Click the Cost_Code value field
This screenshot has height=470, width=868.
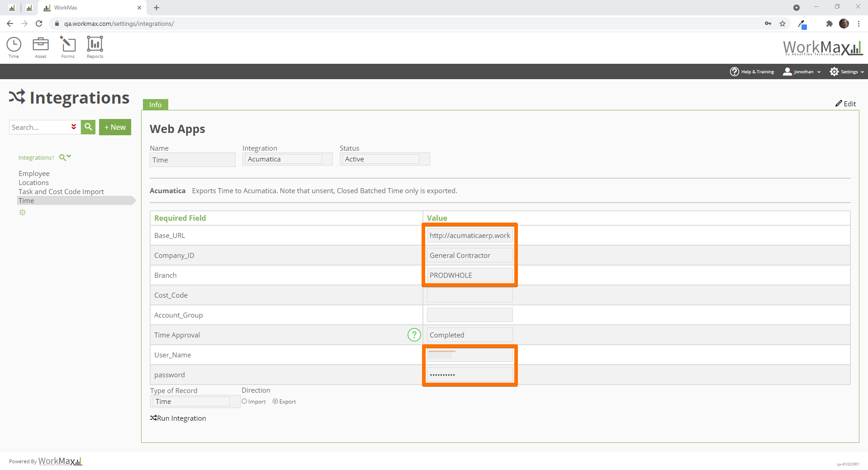click(470, 295)
